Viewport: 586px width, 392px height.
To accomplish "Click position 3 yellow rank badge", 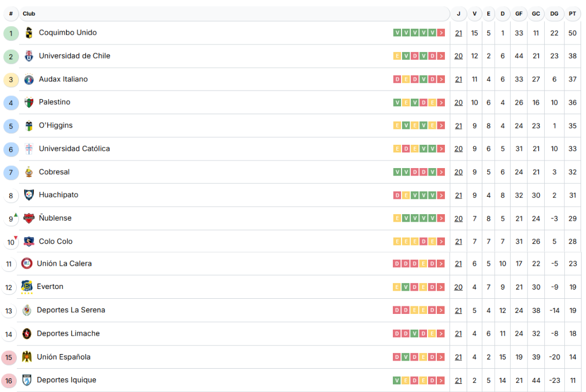I will tap(11, 80).
